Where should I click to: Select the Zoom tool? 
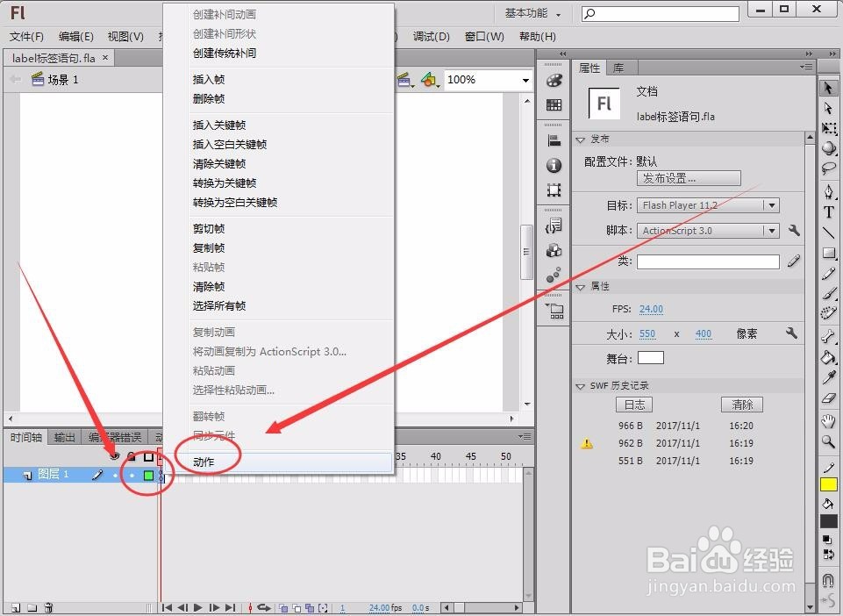(829, 442)
